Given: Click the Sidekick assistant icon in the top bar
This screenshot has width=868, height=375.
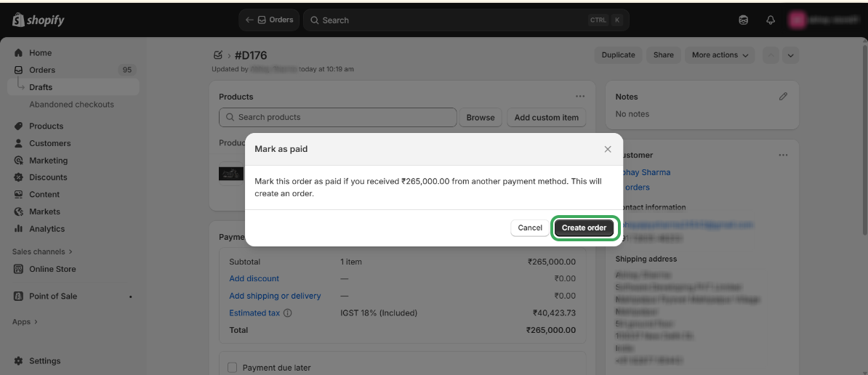Looking at the screenshot, I should [743, 20].
